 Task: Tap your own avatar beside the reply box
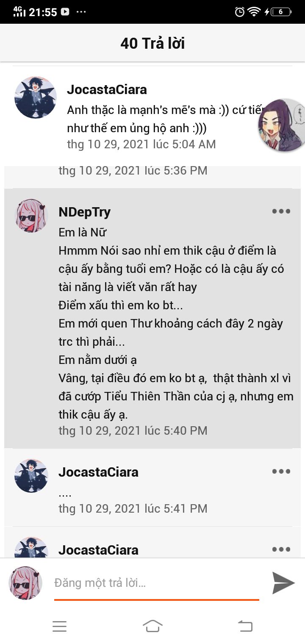pyautogui.click(x=25, y=583)
